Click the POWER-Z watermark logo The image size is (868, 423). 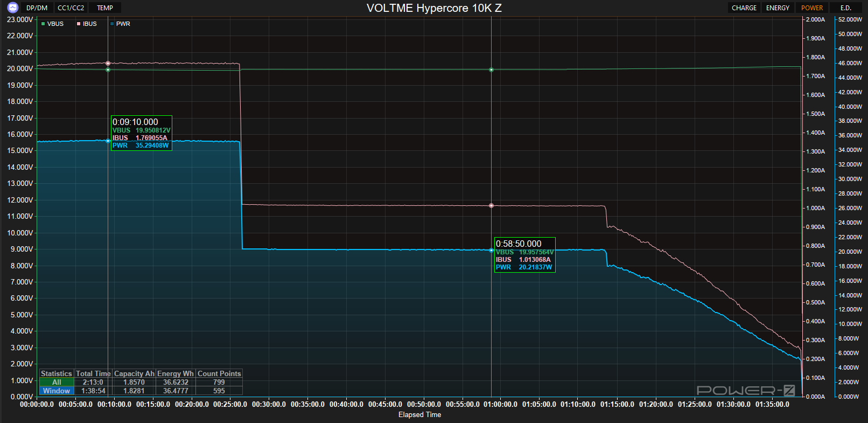[x=746, y=390]
